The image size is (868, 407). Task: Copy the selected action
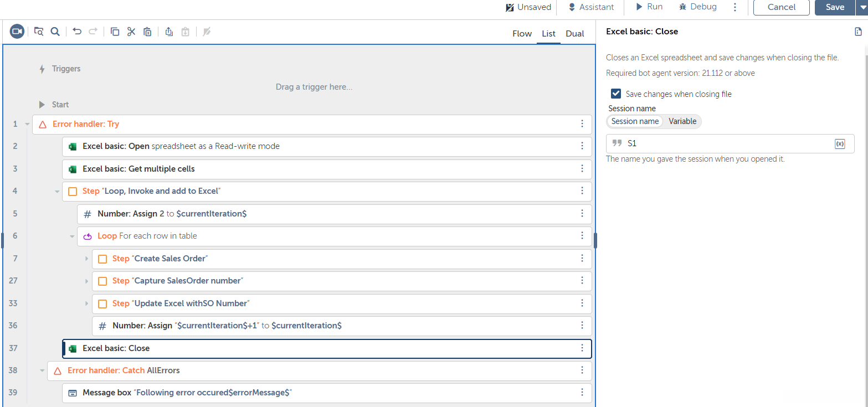115,32
